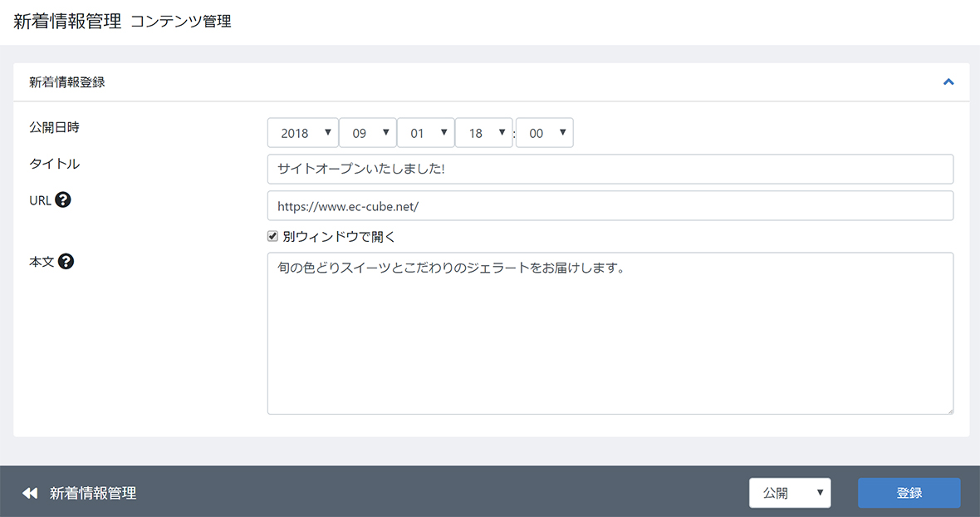Show the URL help question icon
Viewport: 980px width, 517px height.
(x=62, y=200)
